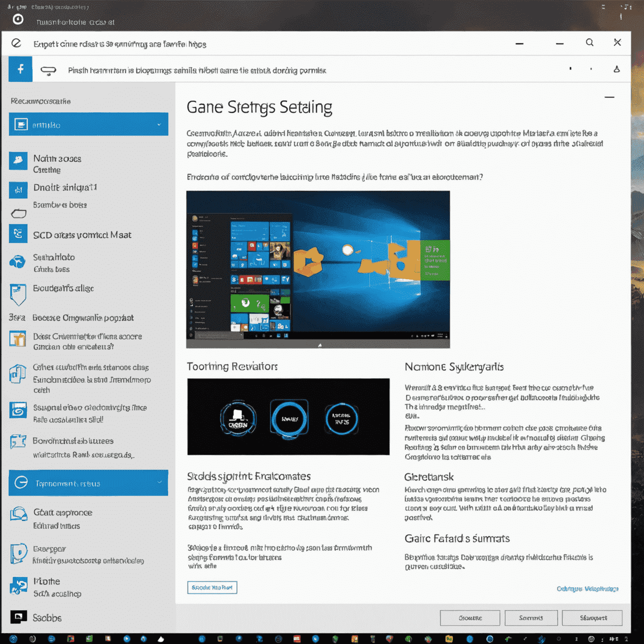Click the icon beside 'Dnelit sinlqa11'
Image resolution: width=644 pixels, height=644 pixels.
[18, 190]
